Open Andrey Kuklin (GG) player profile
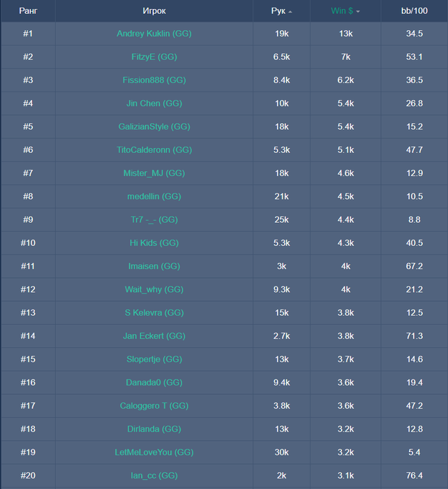 (154, 34)
